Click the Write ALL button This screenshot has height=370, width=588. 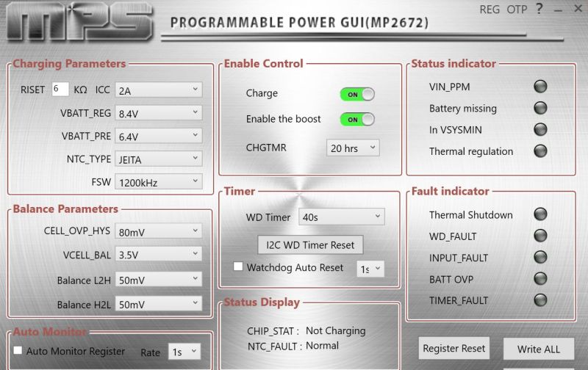coord(539,349)
